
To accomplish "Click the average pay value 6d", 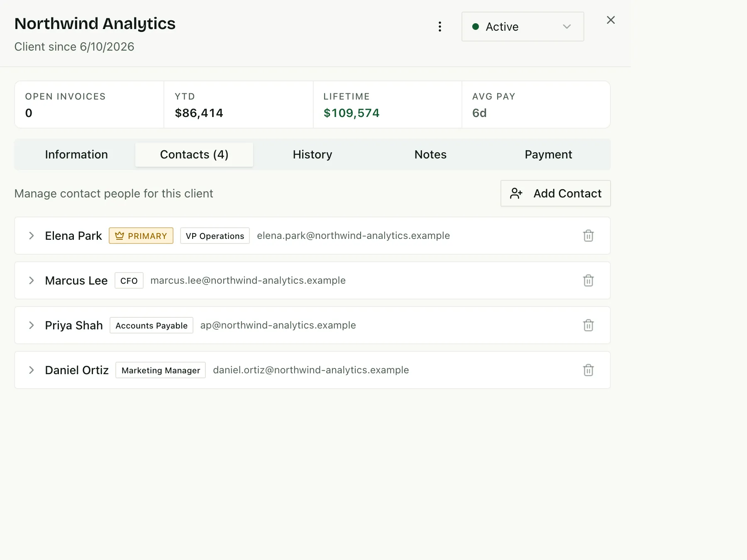I will point(479,113).
